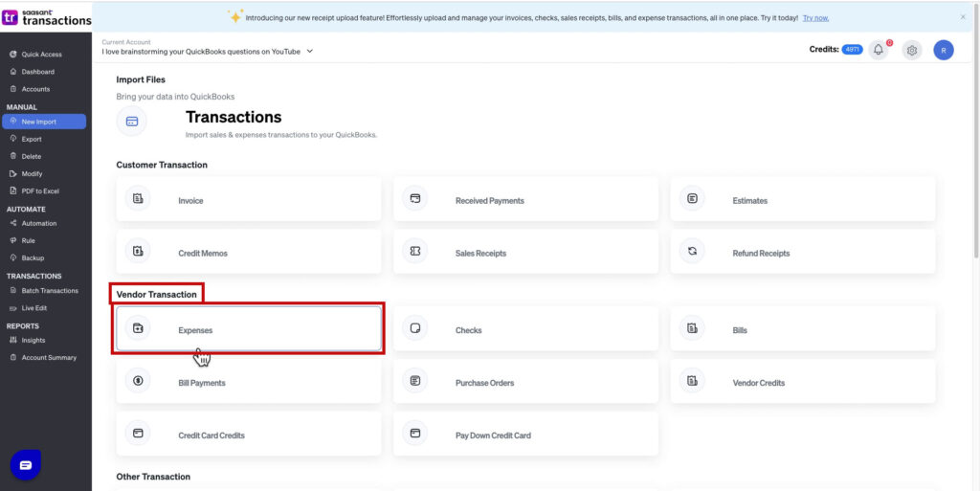
Task: Choose the Checks import label
Action: (x=469, y=330)
